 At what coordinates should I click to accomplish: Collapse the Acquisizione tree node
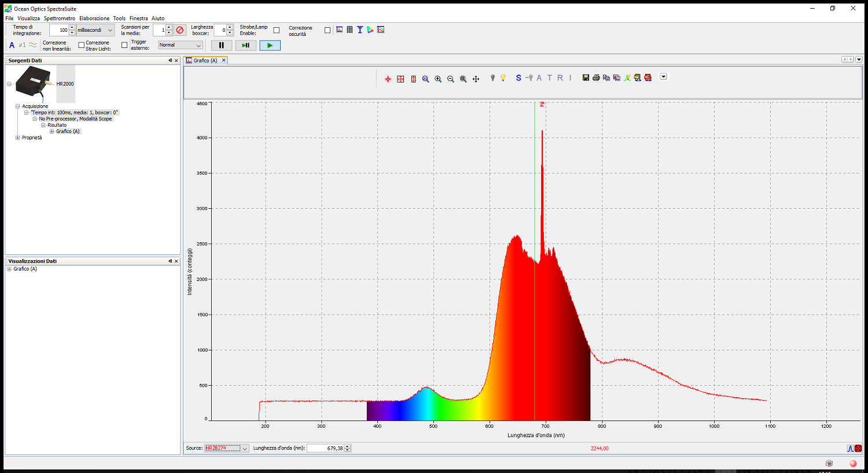pos(18,106)
